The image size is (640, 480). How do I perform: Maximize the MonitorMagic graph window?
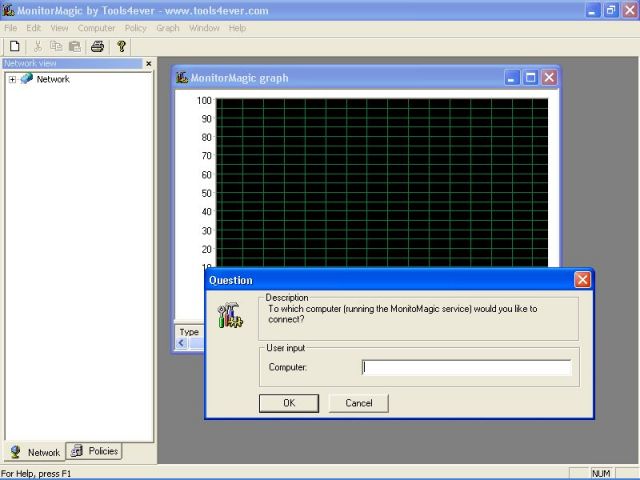coord(531,78)
